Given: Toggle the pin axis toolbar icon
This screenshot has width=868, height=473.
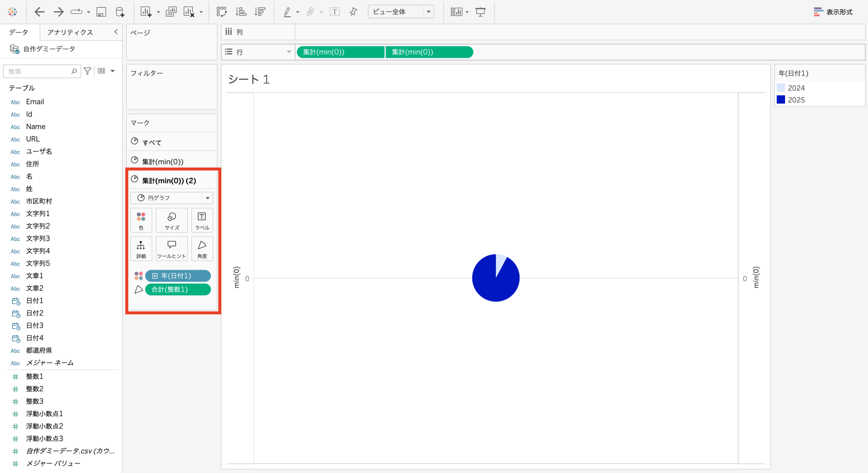Looking at the screenshot, I should [353, 12].
